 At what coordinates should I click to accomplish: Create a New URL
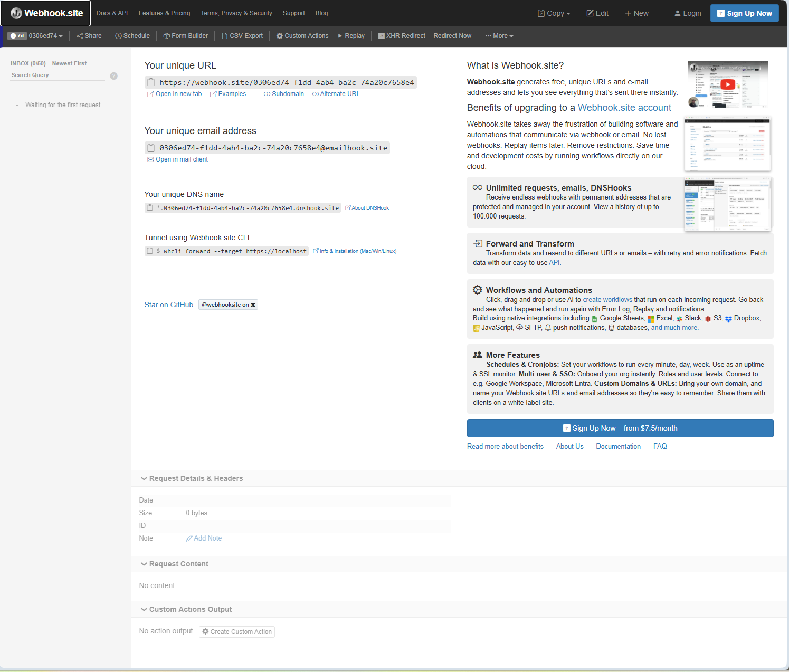coord(636,13)
